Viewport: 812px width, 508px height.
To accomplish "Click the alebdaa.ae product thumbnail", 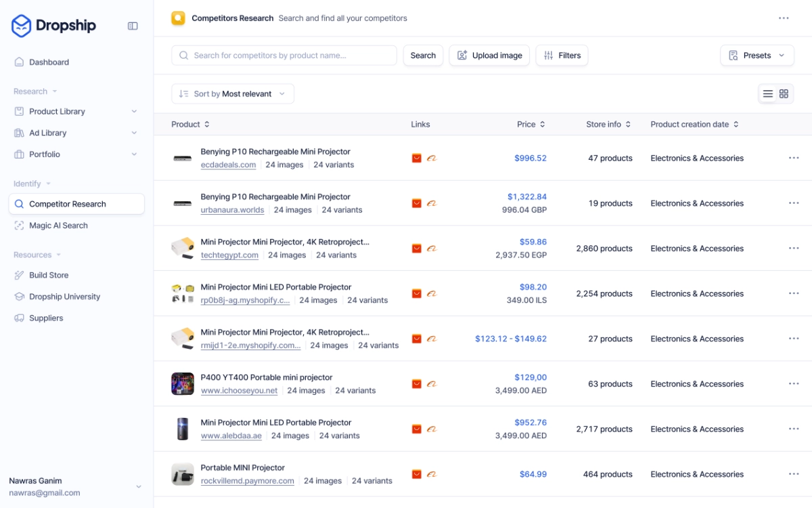I will pyautogui.click(x=183, y=429).
